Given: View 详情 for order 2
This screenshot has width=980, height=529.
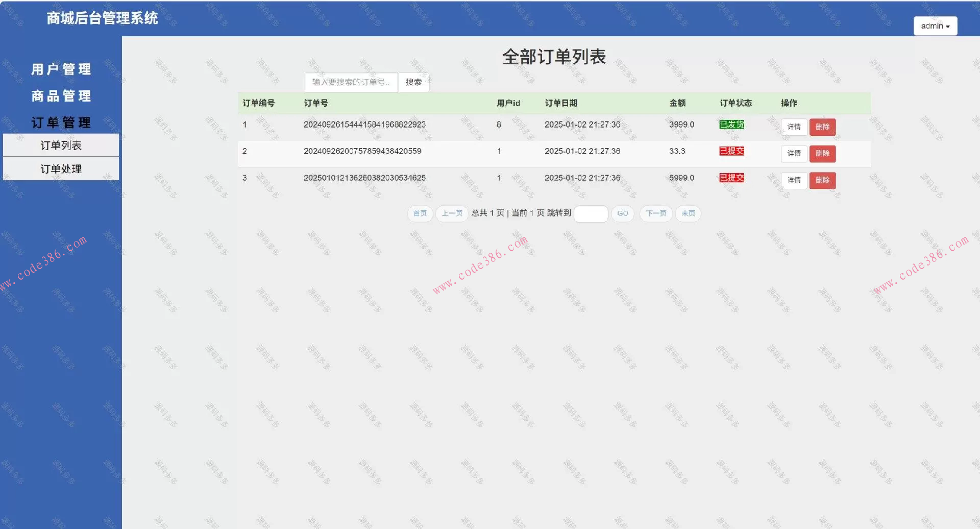Looking at the screenshot, I should (x=794, y=153).
